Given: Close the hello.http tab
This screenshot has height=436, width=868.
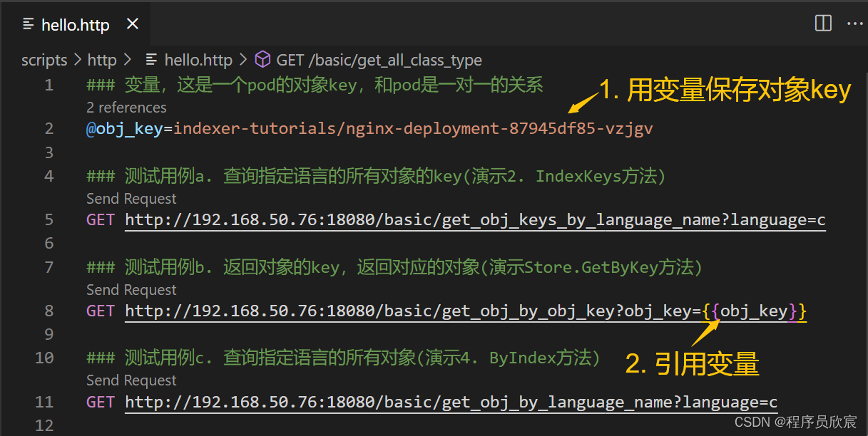Looking at the screenshot, I should pos(132,24).
